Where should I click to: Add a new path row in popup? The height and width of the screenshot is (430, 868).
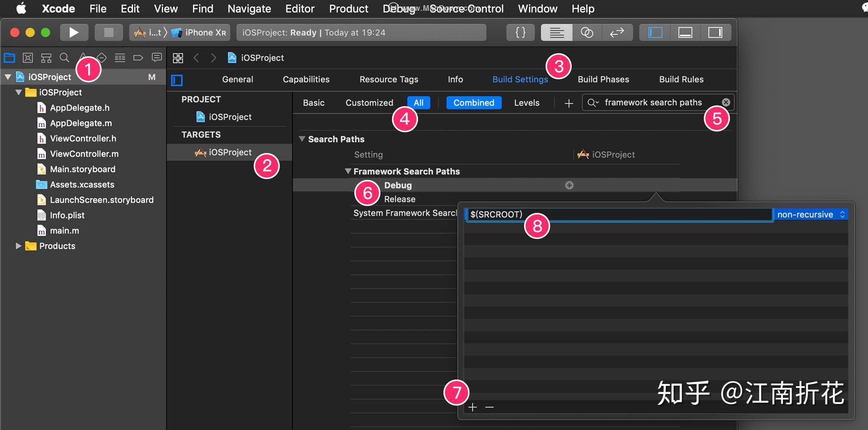click(x=473, y=407)
